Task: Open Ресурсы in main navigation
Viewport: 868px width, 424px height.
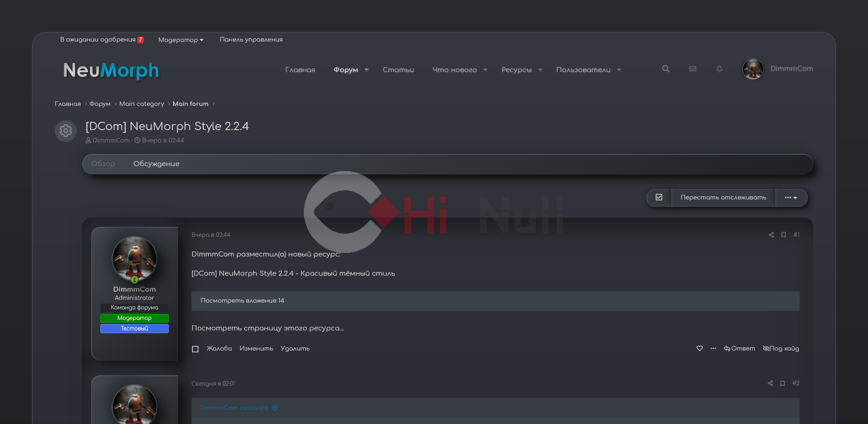Action: (516, 70)
